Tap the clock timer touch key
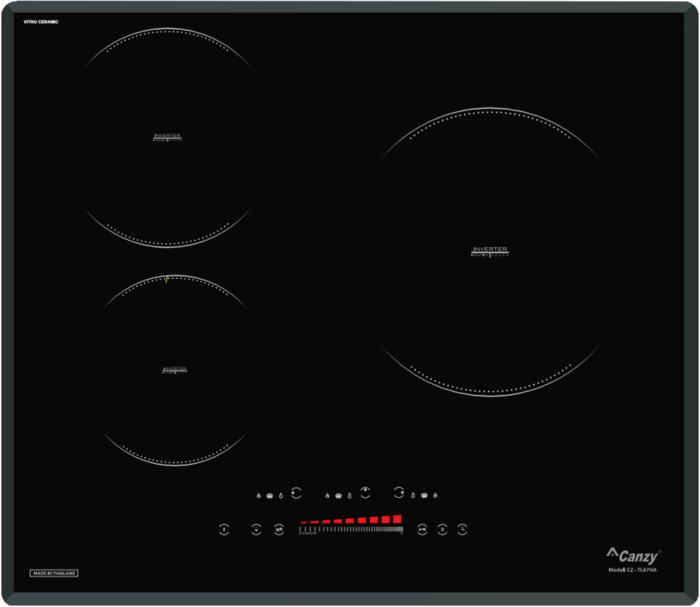Viewport: 700px width, 607px height. click(x=462, y=529)
